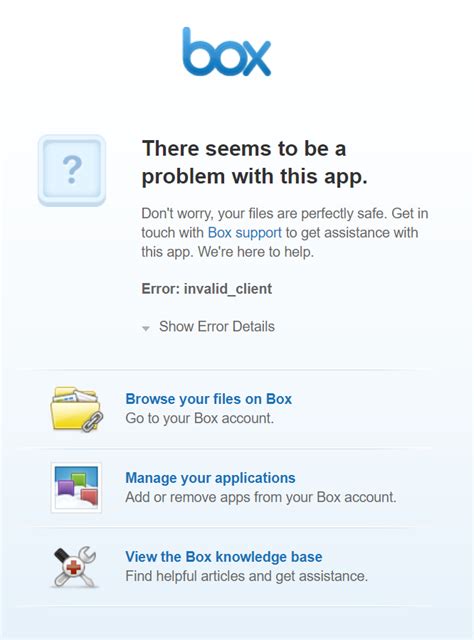Click Go to your Box account text
The image size is (474, 640).
tap(200, 418)
